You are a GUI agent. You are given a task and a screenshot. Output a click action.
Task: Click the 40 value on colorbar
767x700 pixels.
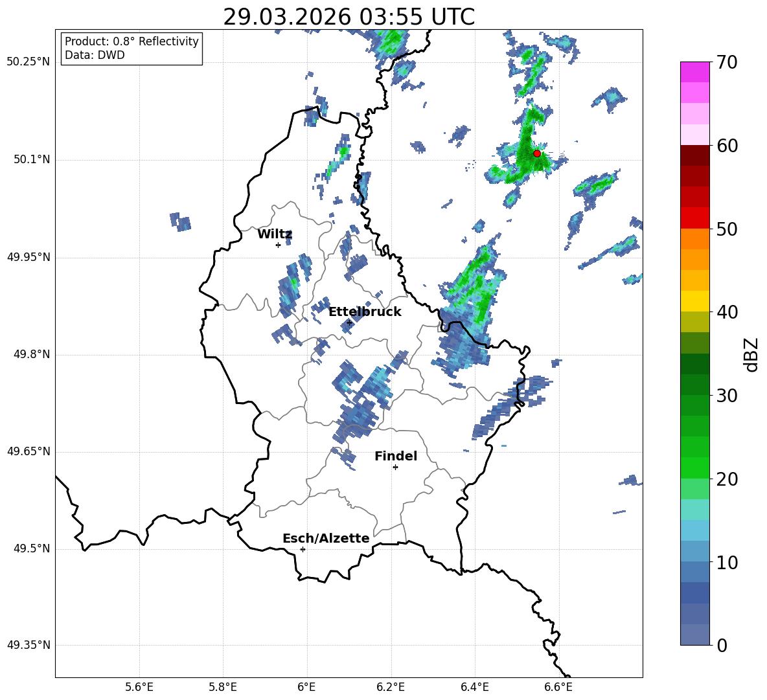click(x=727, y=312)
